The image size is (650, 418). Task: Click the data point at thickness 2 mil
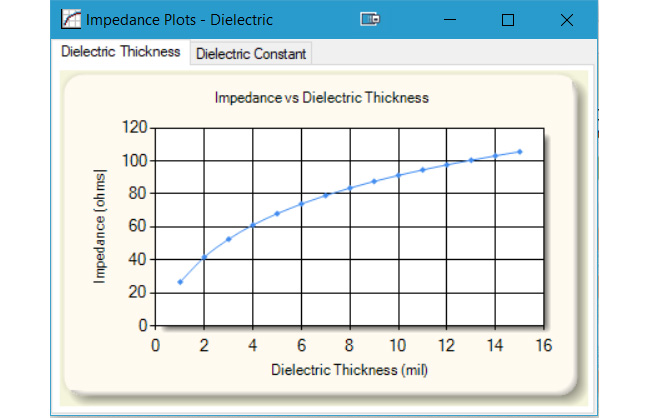pos(204,258)
